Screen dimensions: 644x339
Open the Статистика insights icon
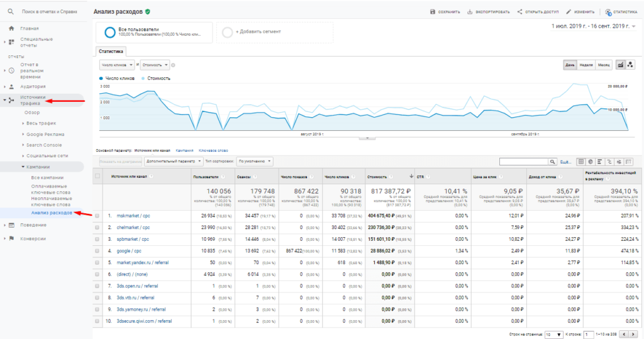coord(608,12)
